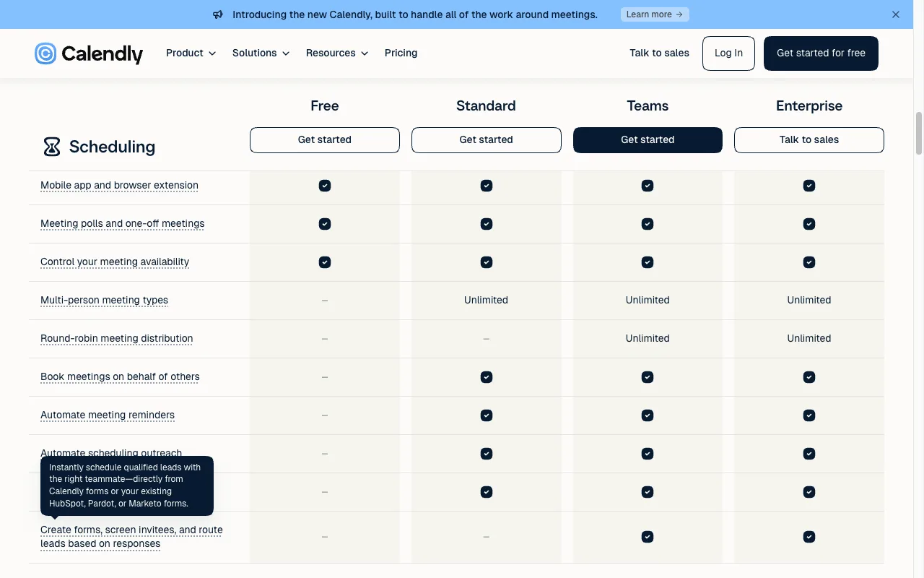Click Enterprise checkmark for Meeting polls row
924x578 pixels.
pos(809,224)
